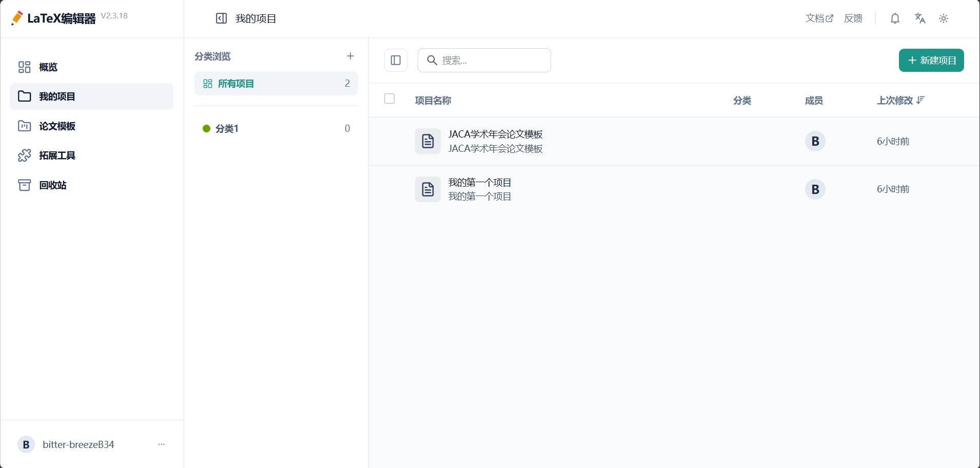Viewport: 980px width, 468px height.
Task: Click count 2 beside 所有项目
Action: tap(347, 84)
